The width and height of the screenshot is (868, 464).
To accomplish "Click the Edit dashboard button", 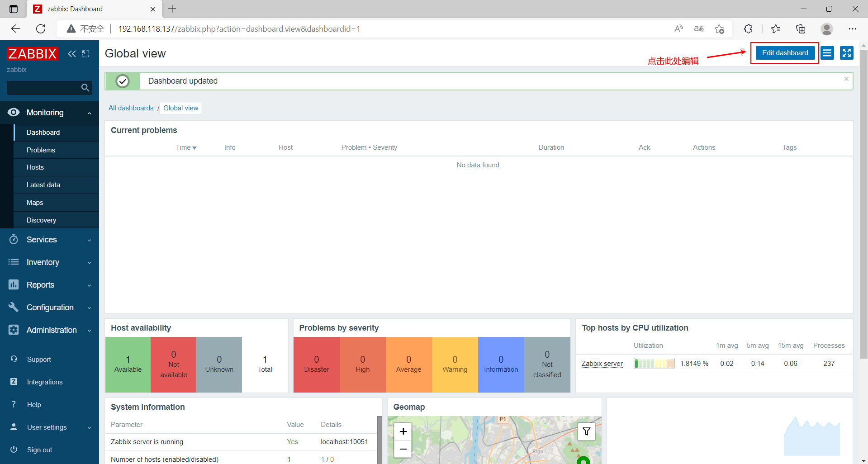I will click(785, 53).
